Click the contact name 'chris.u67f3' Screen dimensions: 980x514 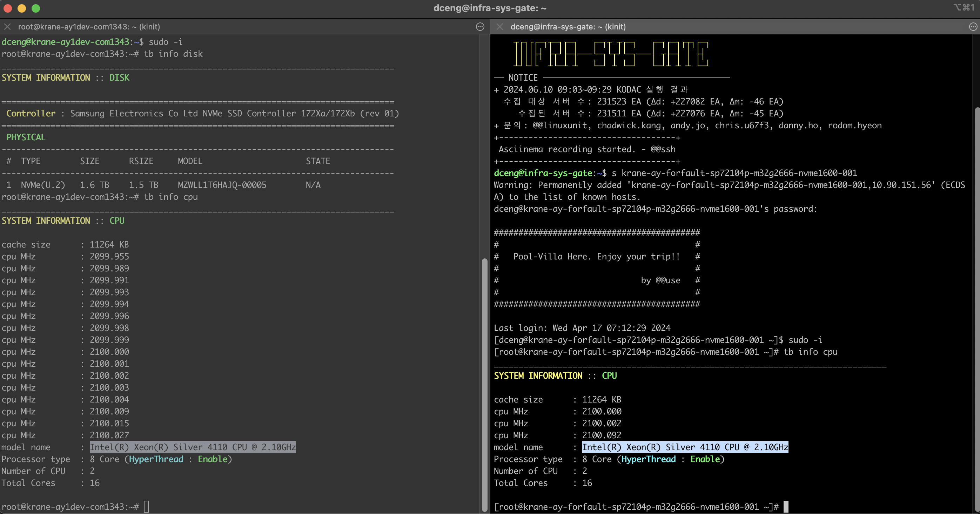(742, 126)
